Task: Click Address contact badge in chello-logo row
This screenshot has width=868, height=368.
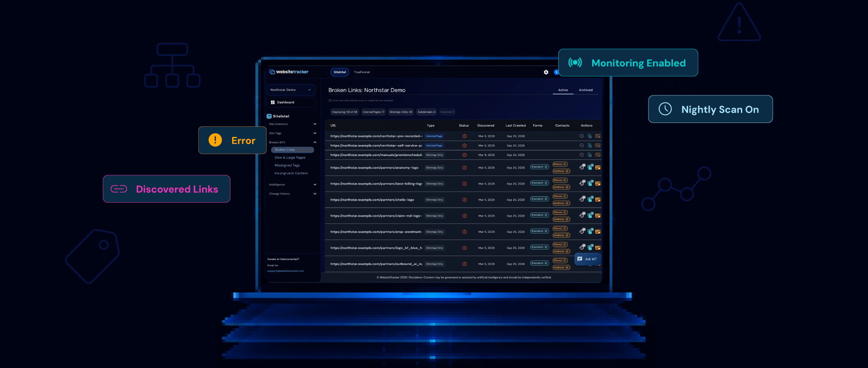Action: [561, 203]
